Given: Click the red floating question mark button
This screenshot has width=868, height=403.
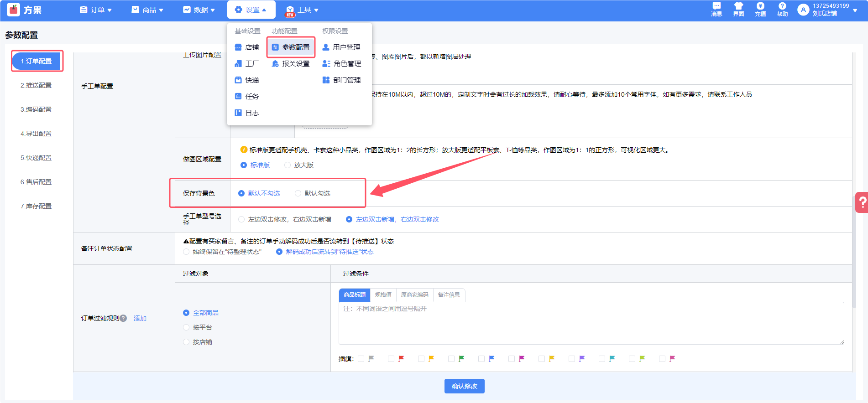Looking at the screenshot, I should 862,202.
